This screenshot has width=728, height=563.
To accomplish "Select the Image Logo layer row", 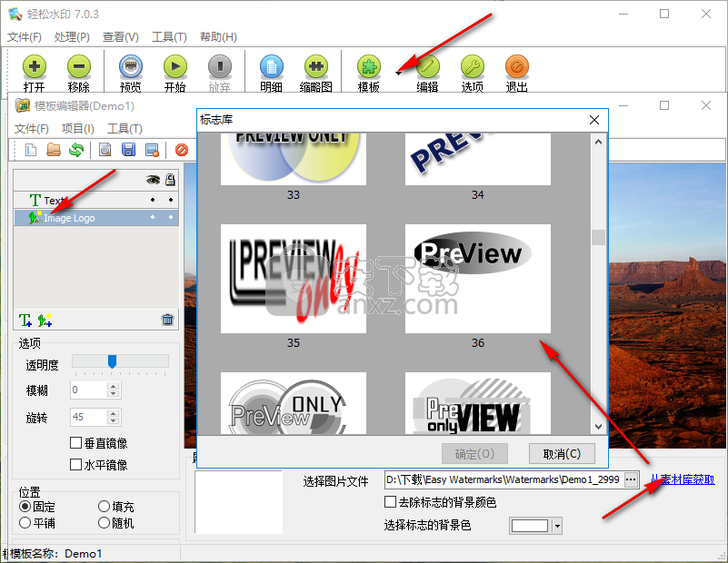I will (x=96, y=218).
